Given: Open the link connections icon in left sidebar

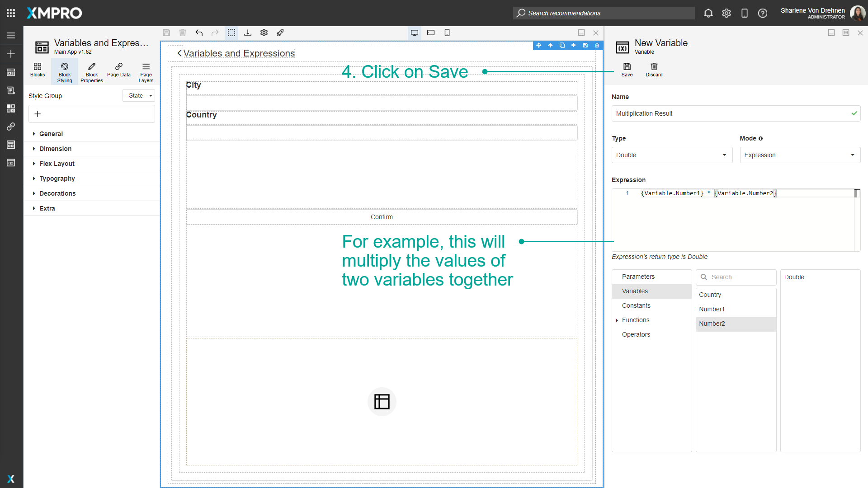Looking at the screenshot, I should coord(11,127).
